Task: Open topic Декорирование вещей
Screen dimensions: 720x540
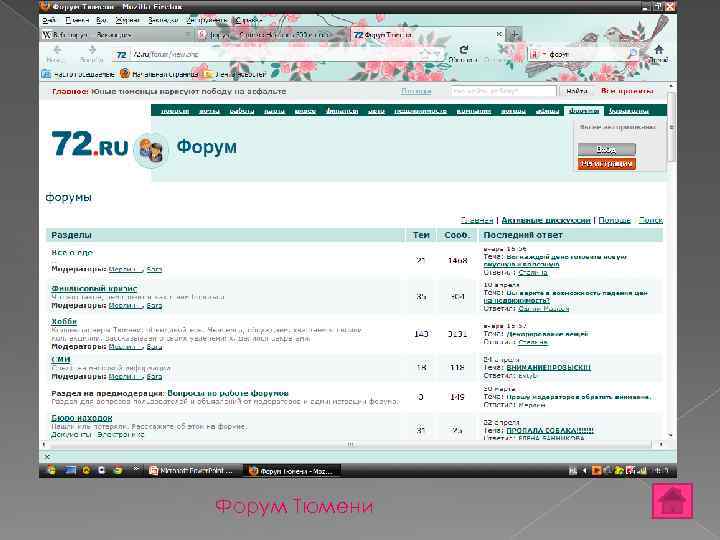Action: pos(547,334)
